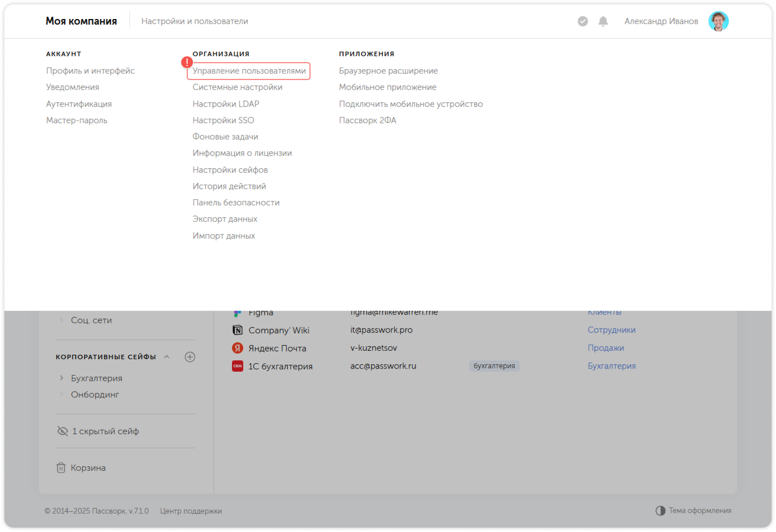The height and width of the screenshot is (532, 776).
Task: Expand the Бухгалтерия safe folder
Action: [61, 378]
